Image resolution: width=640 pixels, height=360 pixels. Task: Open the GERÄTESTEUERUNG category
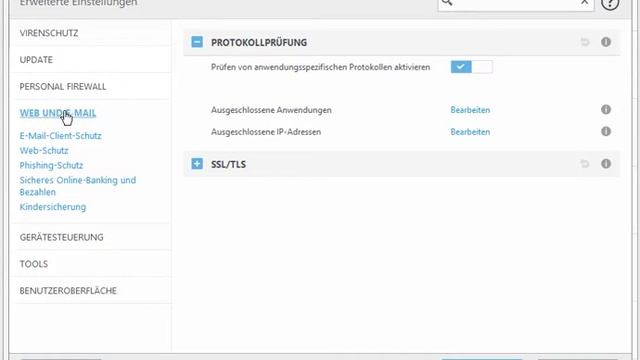62,237
